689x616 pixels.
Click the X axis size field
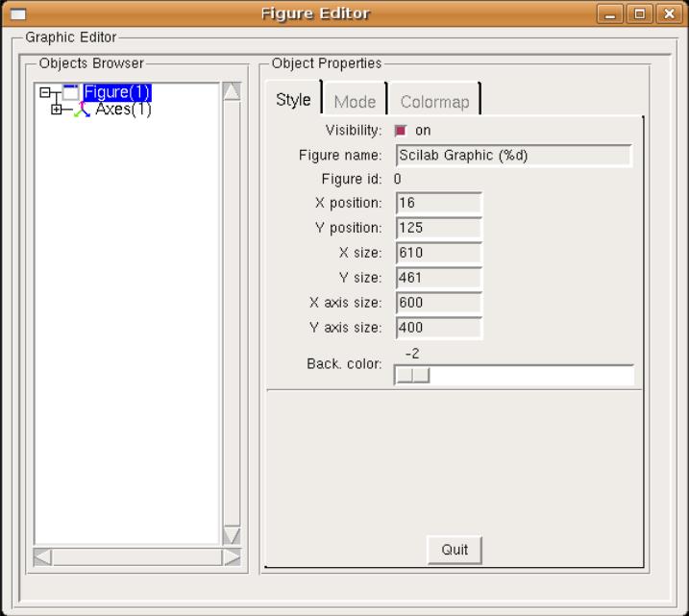click(438, 303)
